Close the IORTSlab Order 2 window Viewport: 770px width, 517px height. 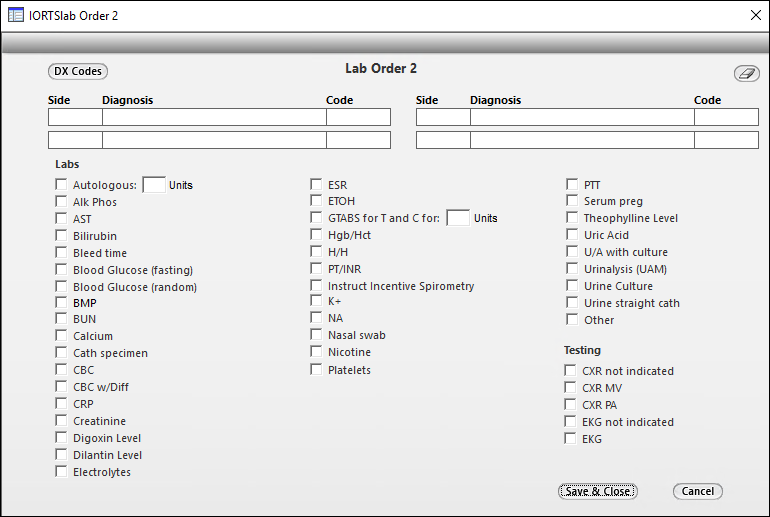(x=756, y=15)
